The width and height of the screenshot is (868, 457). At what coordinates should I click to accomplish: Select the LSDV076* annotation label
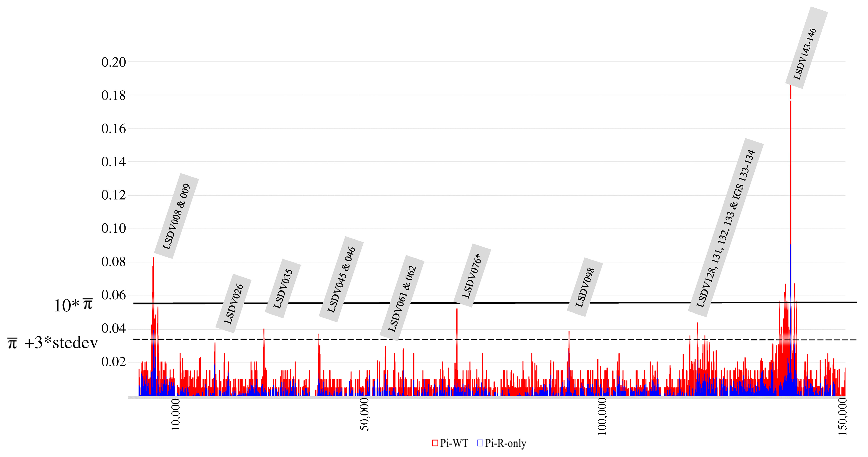(472, 275)
